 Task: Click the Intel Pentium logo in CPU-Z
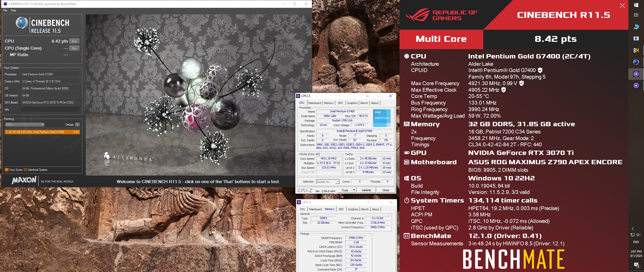tap(382, 118)
